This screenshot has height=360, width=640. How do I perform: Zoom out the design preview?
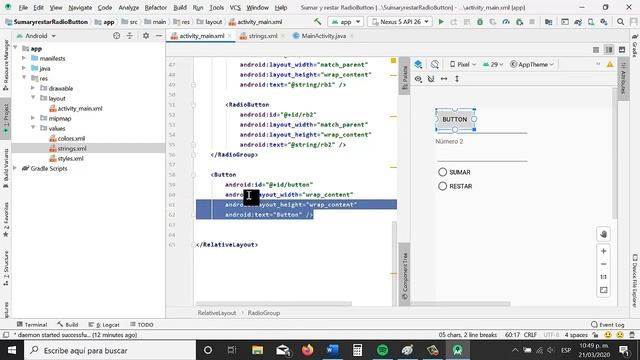click(604, 264)
